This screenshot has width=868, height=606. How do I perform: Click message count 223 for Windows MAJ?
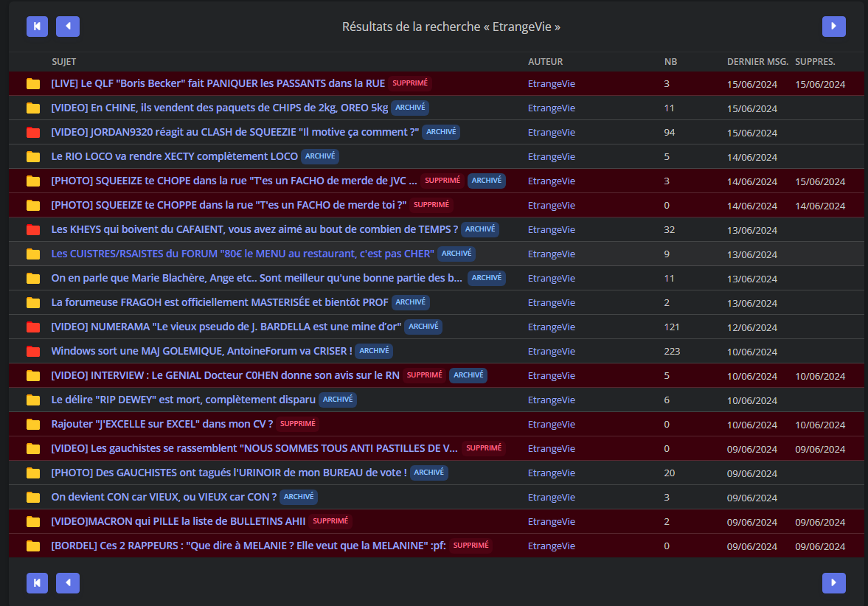672,352
